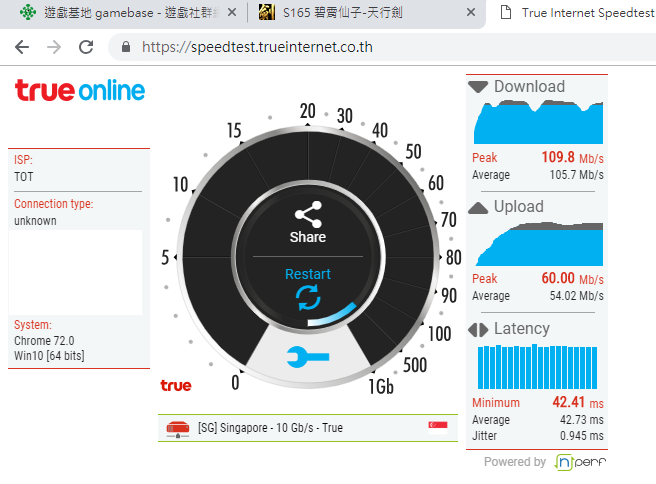Open the Singapore server selector
Image resolution: width=656 pixels, height=484 pixels.
point(308,428)
